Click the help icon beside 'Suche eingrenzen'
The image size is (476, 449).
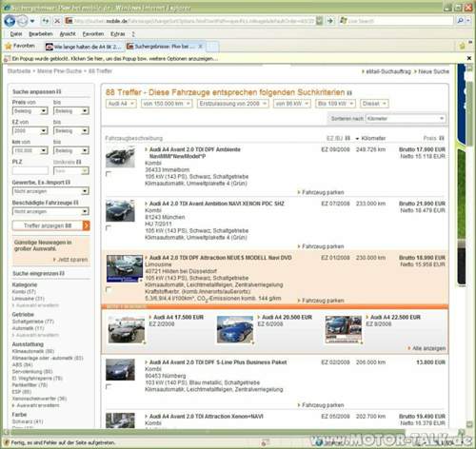pyautogui.click(x=62, y=273)
